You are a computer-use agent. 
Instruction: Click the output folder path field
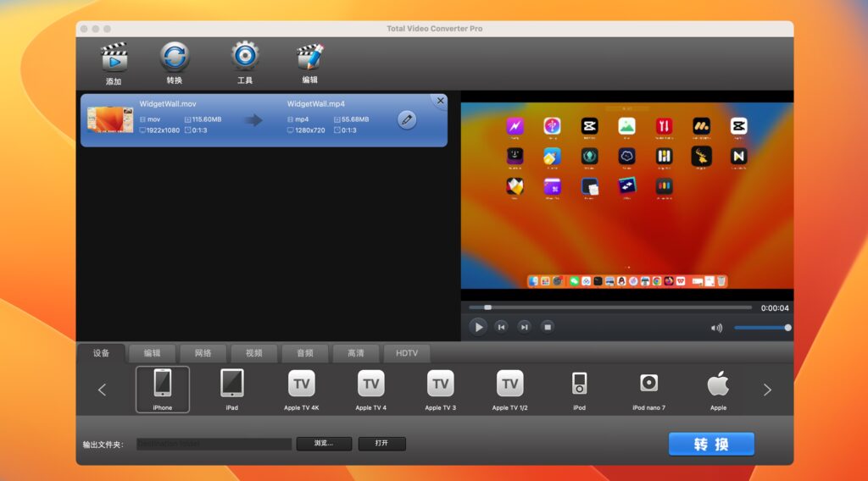(x=214, y=444)
